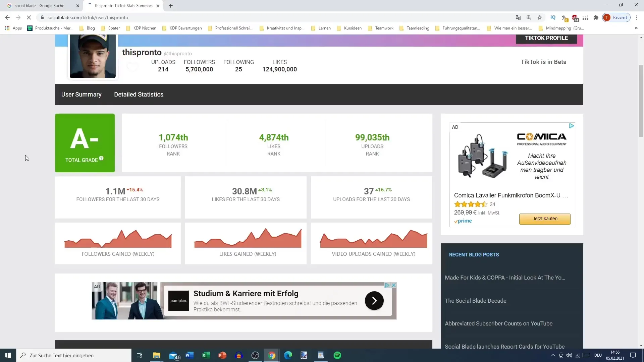Open Abbreviated Subscriber Counts on YouTube post
This screenshot has height=362, width=644.
tap(498, 323)
